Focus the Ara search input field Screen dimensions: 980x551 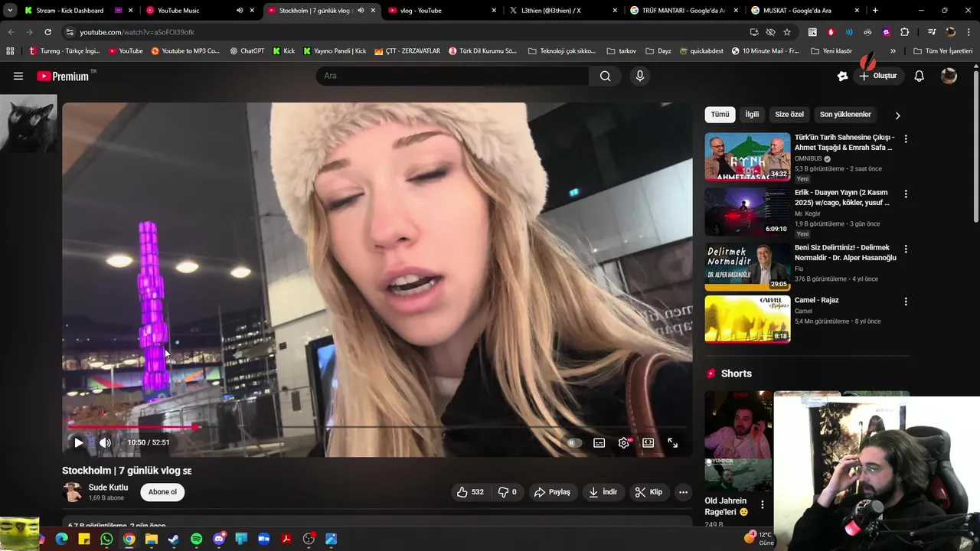[452, 76]
